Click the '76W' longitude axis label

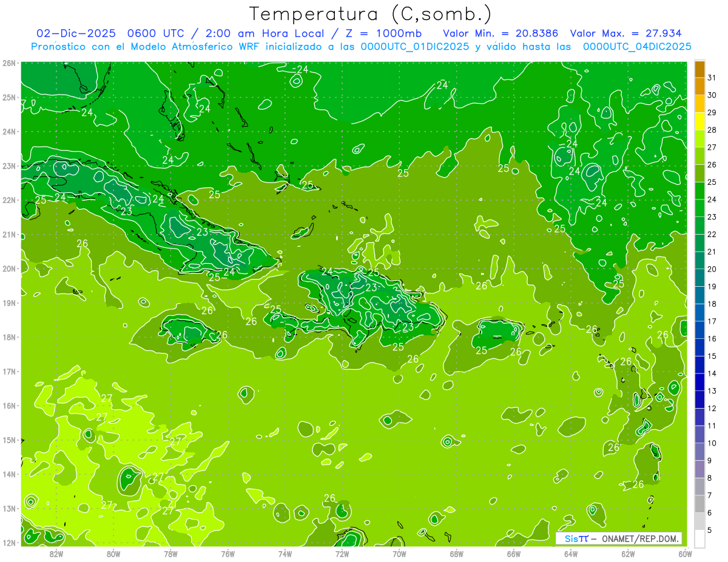pos(227,554)
